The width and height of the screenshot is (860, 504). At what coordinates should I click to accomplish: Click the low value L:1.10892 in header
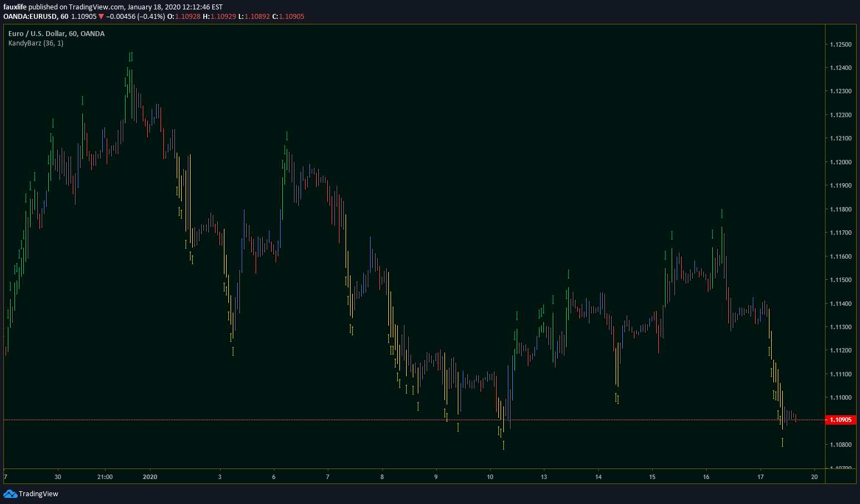pos(254,17)
